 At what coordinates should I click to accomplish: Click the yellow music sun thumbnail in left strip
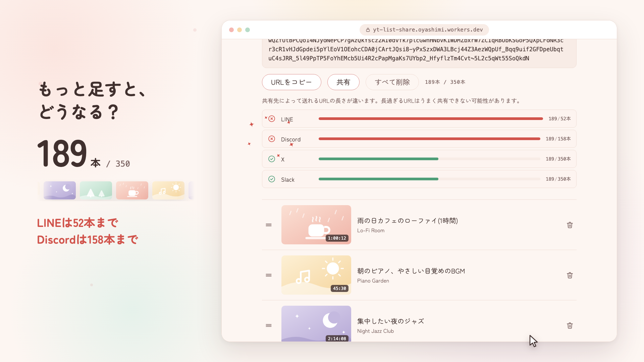tap(168, 190)
